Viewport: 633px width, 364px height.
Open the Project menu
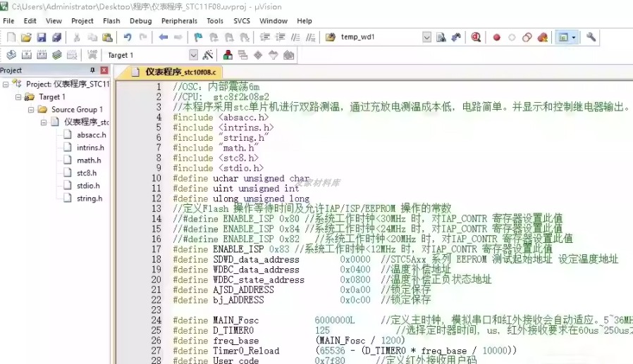(x=82, y=21)
